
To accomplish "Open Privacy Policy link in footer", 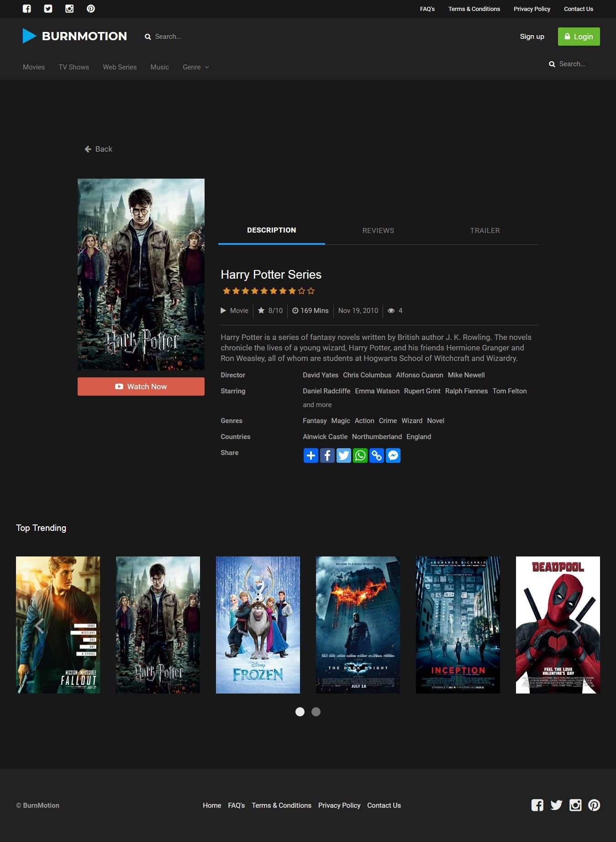I will pos(339,805).
